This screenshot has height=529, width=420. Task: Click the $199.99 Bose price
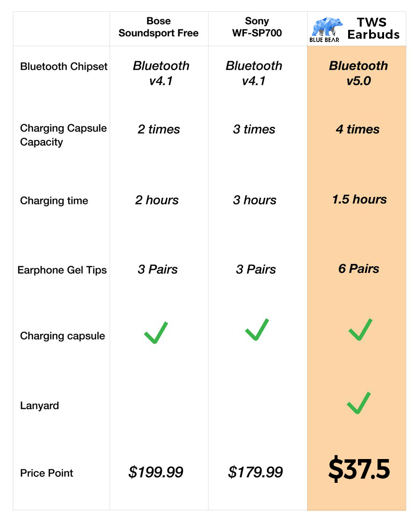tap(156, 472)
